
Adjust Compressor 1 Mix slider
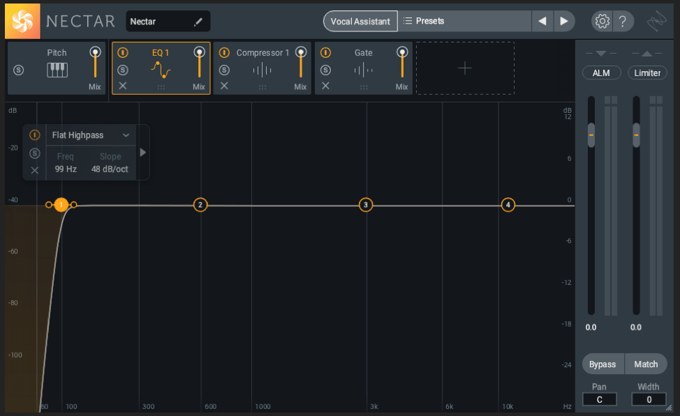point(301,62)
